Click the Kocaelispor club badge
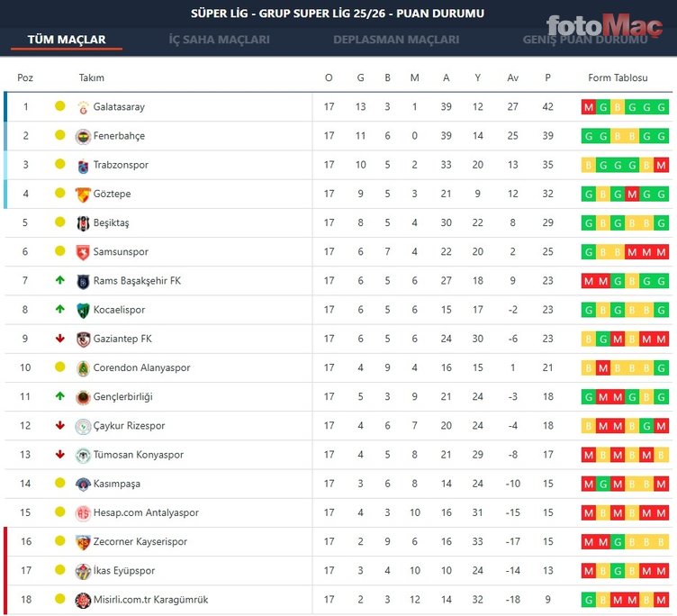This screenshot has height=616, width=677. pyautogui.click(x=84, y=310)
